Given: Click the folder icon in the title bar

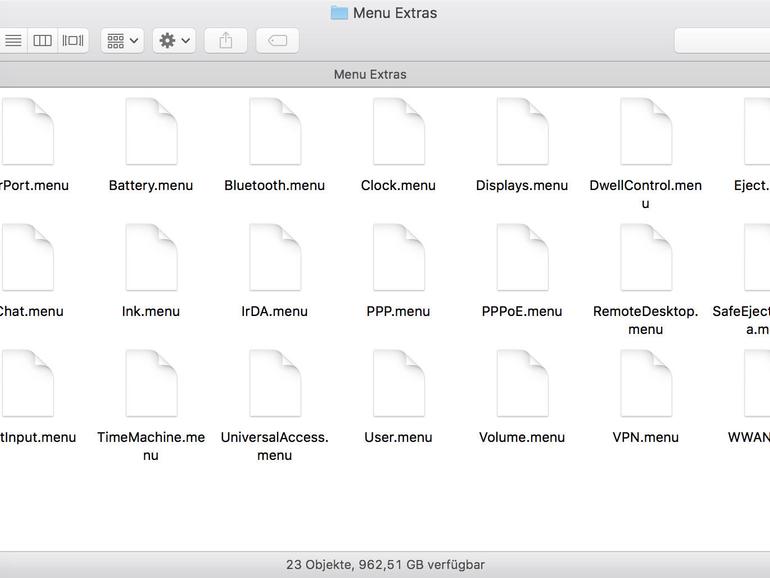Looking at the screenshot, I should 339,13.
